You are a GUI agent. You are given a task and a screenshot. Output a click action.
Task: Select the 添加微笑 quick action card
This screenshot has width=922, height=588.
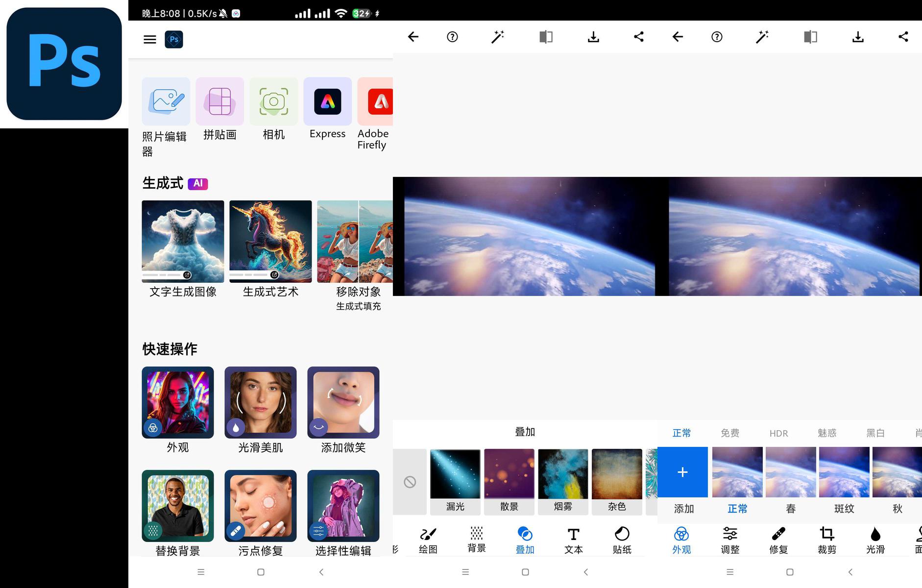(x=343, y=402)
